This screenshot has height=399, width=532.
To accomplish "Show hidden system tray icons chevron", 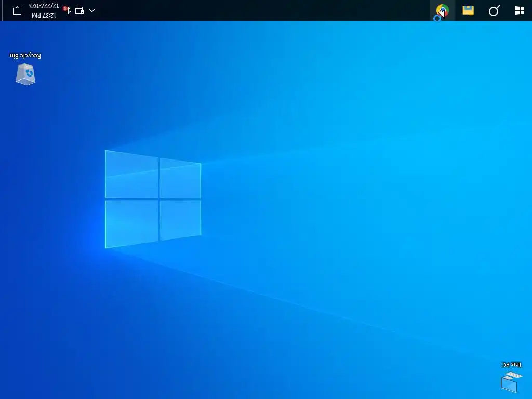I will point(92,10).
